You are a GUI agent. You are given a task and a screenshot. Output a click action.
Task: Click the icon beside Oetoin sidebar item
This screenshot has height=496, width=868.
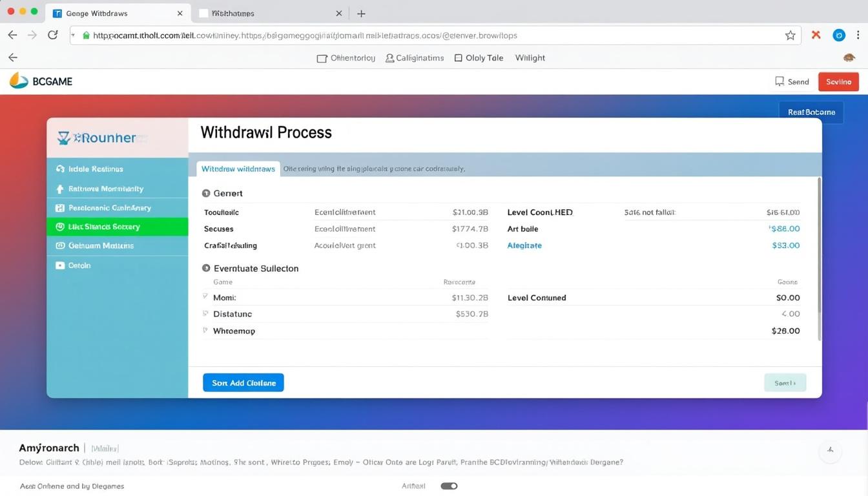[x=60, y=265]
